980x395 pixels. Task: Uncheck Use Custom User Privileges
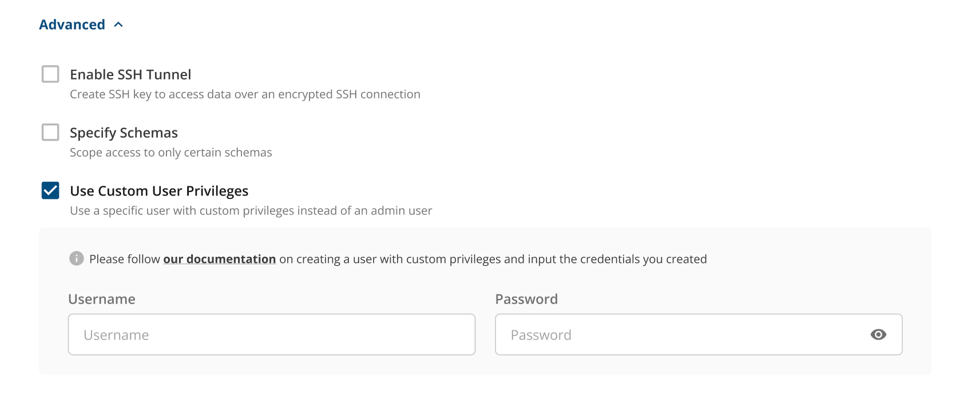click(50, 190)
